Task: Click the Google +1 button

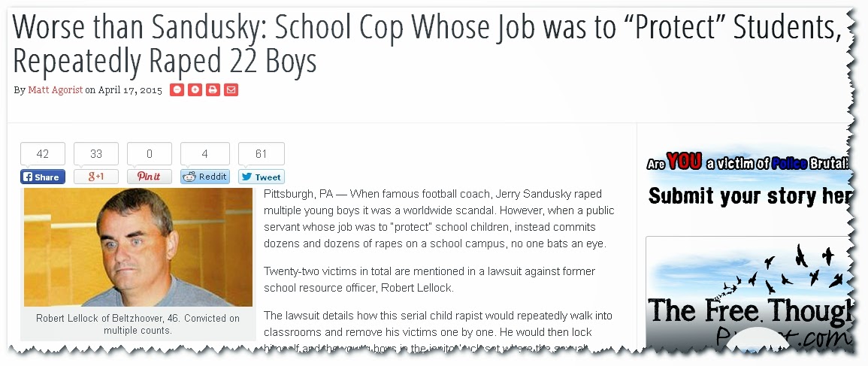Action: pyautogui.click(x=95, y=177)
